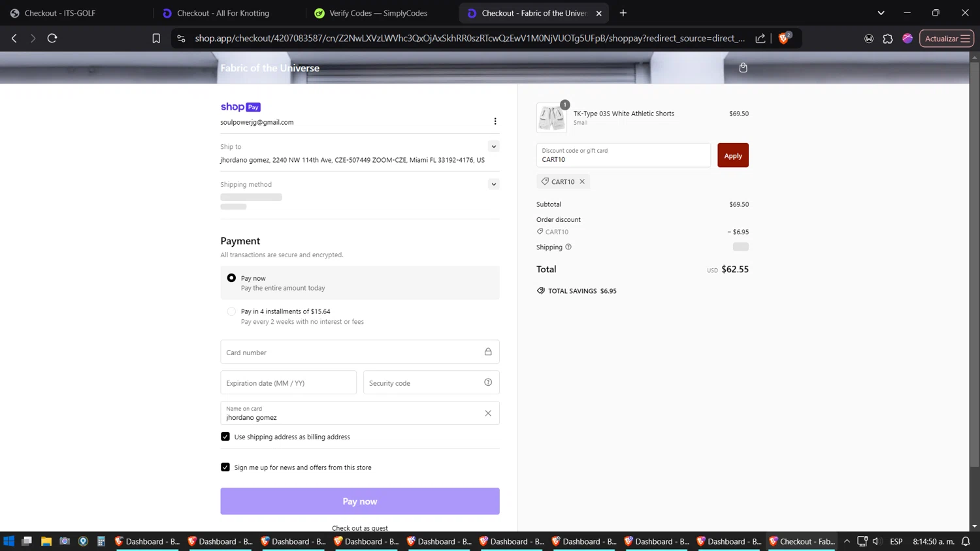Open the network display icon in system tray

point(862,541)
